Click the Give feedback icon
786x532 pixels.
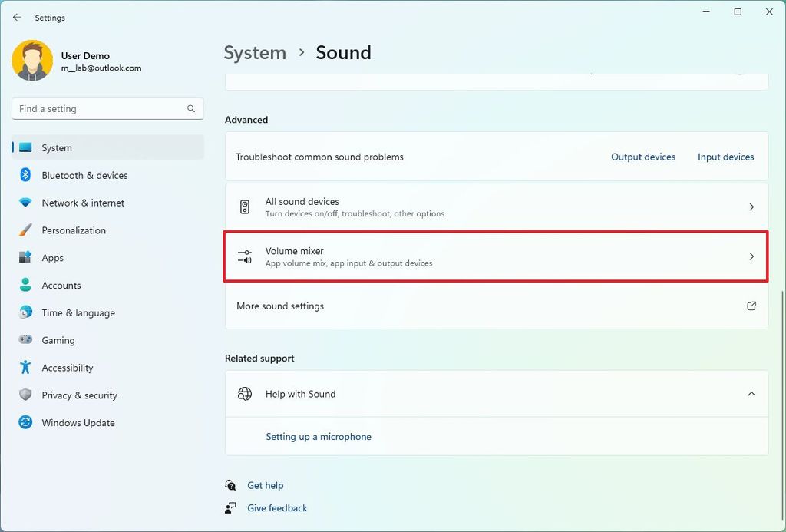click(x=231, y=508)
